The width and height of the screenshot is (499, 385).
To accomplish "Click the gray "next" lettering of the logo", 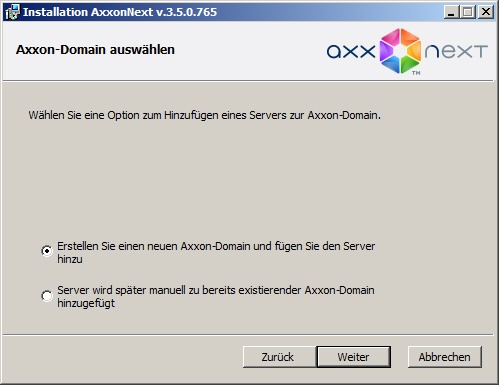I will (456, 52).
